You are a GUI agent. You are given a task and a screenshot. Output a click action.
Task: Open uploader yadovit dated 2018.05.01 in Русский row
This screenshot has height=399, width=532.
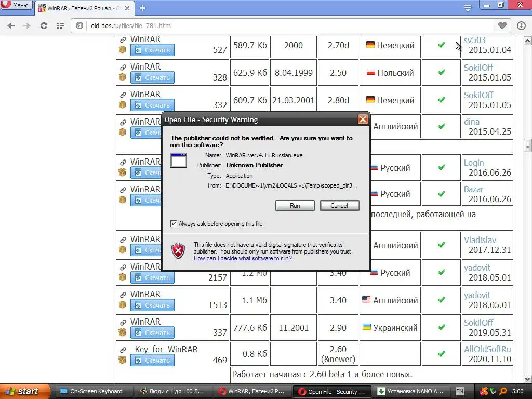[x=477, y=268]
